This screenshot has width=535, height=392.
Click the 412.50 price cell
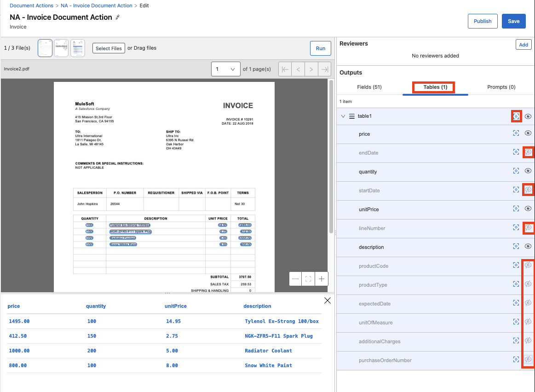click(18, 336)
